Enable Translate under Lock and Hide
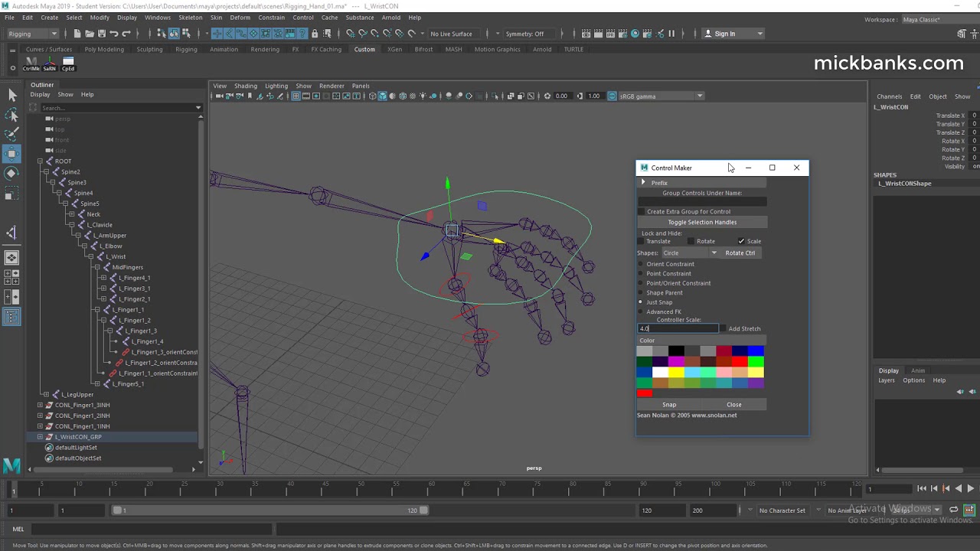 642,241
